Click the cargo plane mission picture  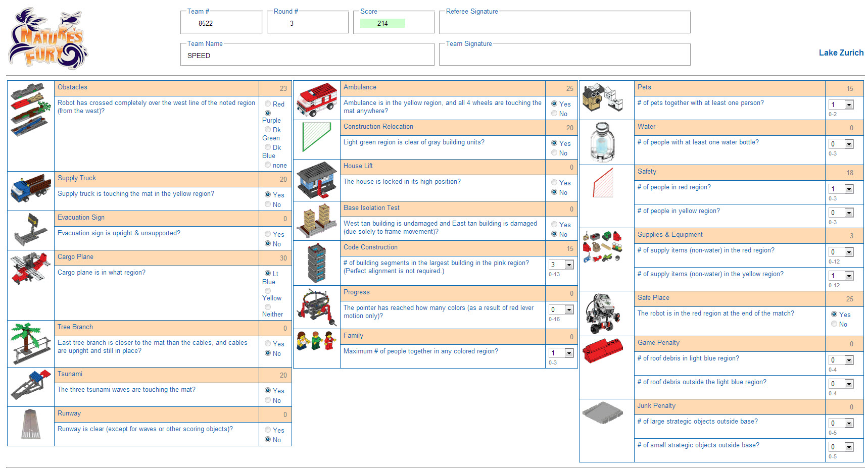31,268
